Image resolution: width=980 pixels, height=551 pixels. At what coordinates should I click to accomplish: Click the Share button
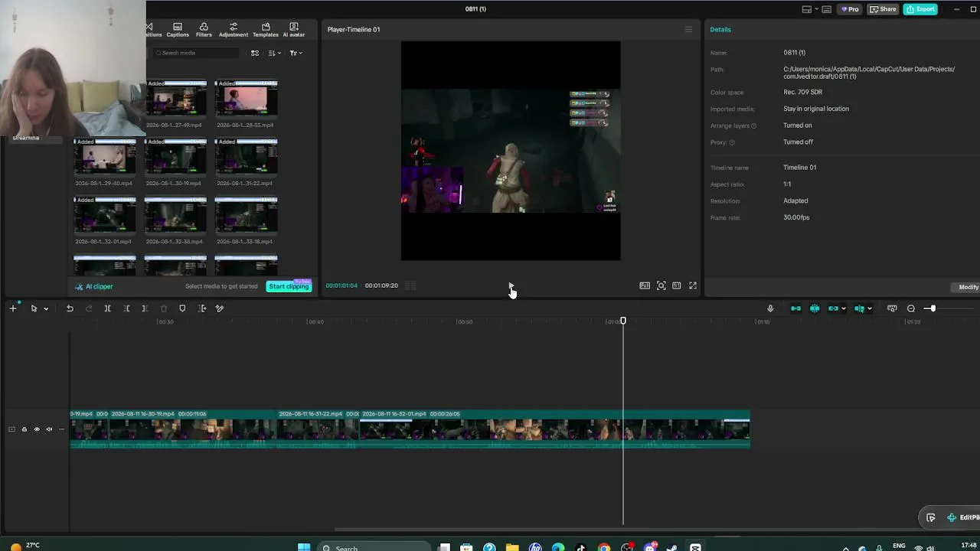click(x=883, y=9)
